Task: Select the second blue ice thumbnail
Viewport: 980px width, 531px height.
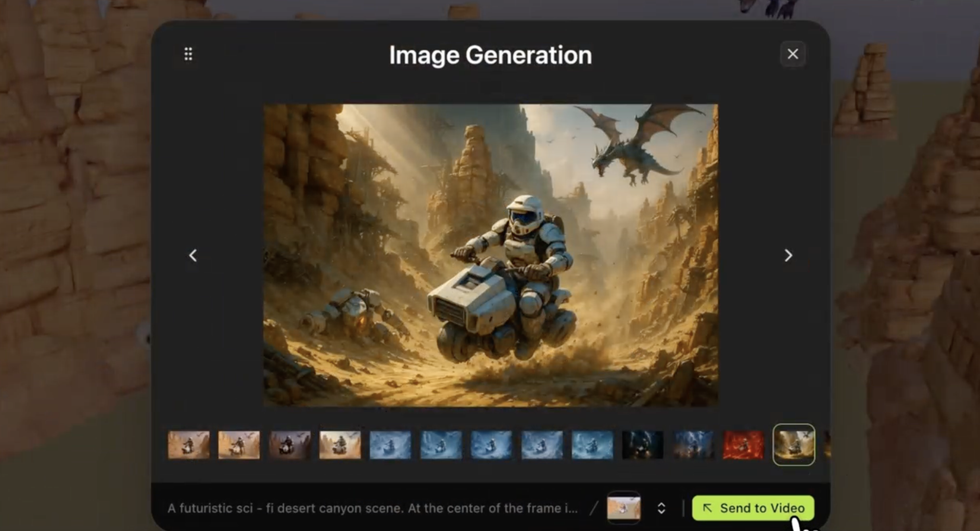Action: pyautogui.click(x=441, y=444)
